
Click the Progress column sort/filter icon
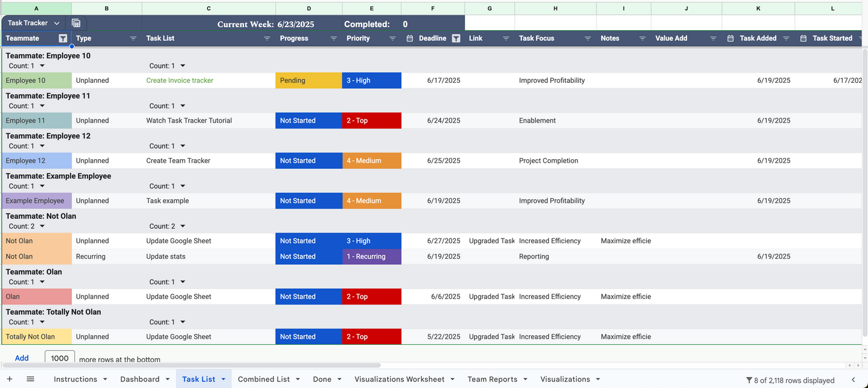pos(333,38)
